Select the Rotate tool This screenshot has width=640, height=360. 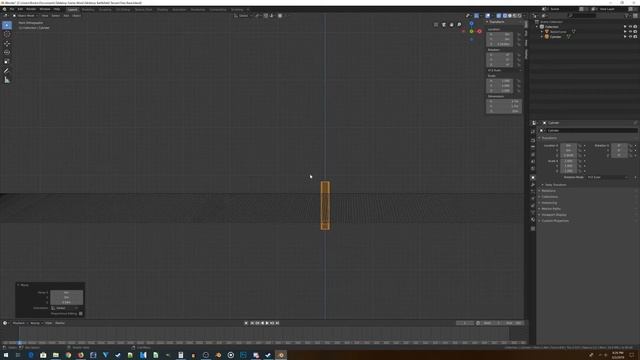tap(7, 52)
